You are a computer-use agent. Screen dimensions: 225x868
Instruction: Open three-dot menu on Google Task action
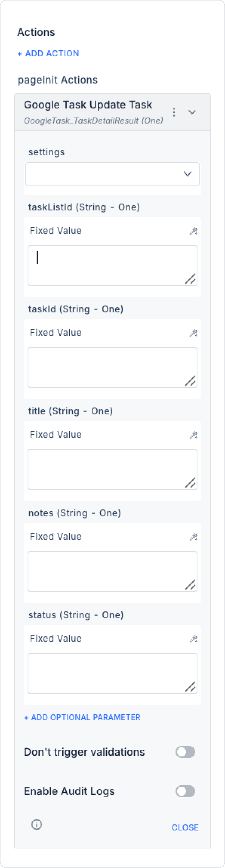(174, 112)
